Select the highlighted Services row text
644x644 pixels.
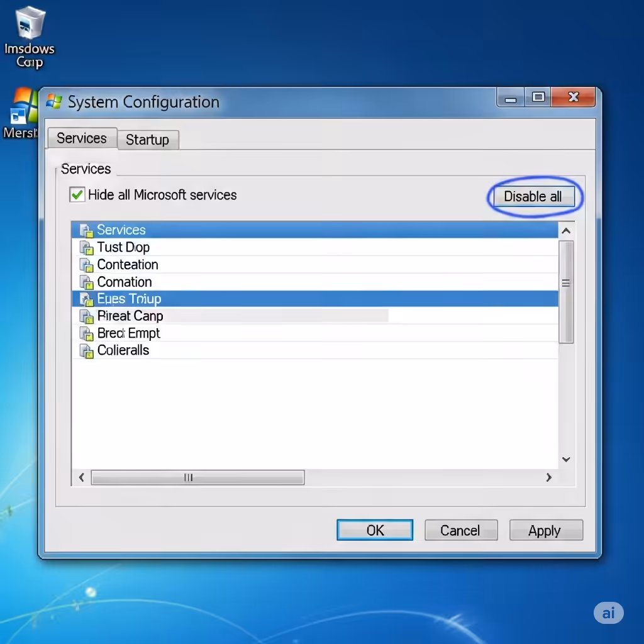click(x=121, y=230)
